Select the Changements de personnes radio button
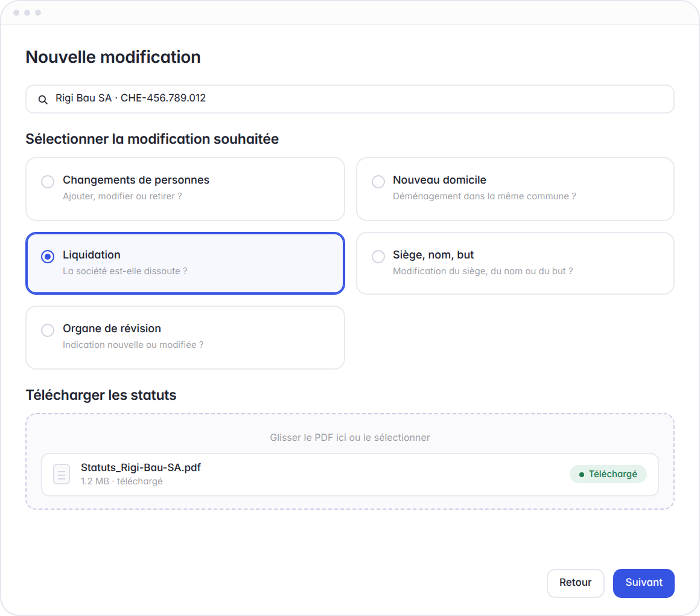Screen dimensions: 700x616 pyautogui.click(x=48, y=182)
